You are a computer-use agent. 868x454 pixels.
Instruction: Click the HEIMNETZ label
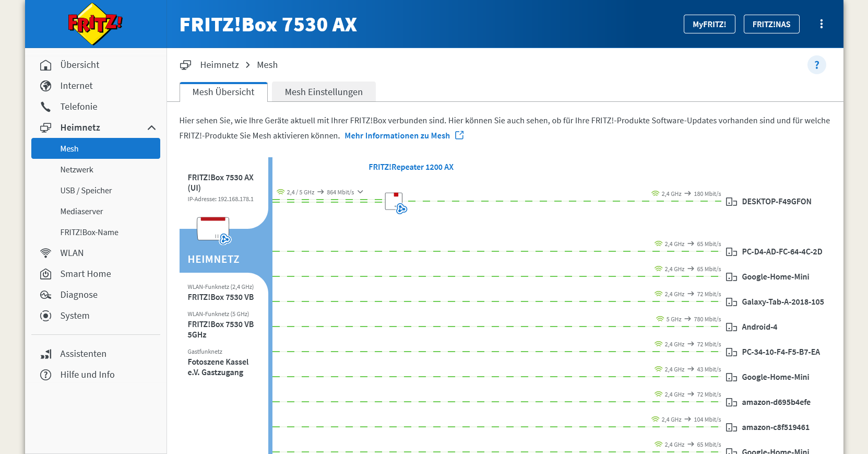point(213,259)
